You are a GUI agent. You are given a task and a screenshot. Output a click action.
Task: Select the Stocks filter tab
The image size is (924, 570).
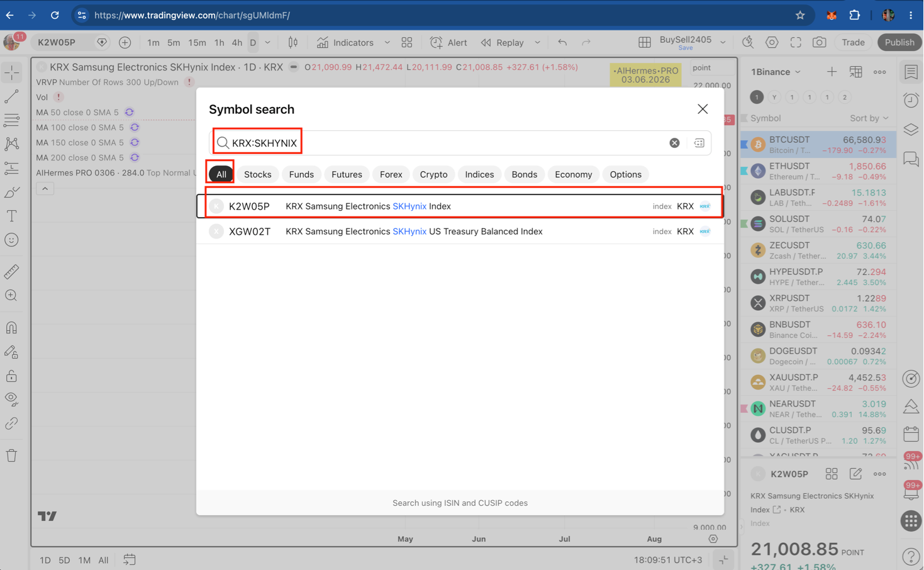pyautogui.click(x=257, y=174)
